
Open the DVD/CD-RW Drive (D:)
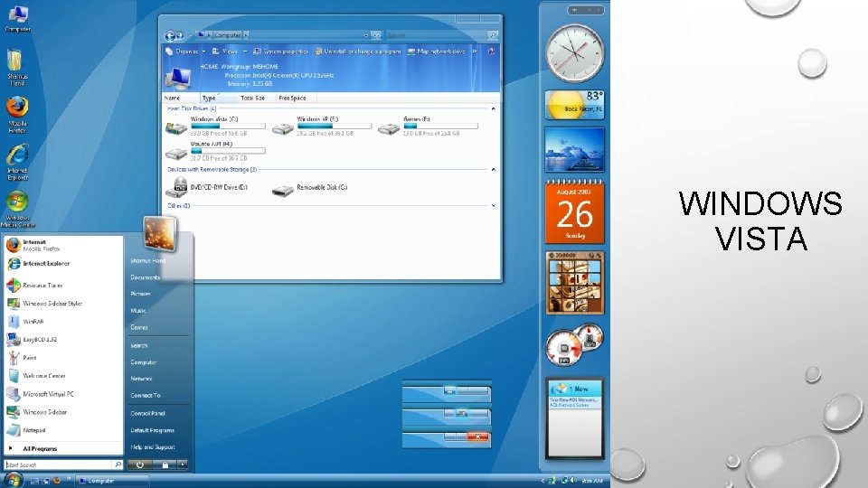point(207,188)
